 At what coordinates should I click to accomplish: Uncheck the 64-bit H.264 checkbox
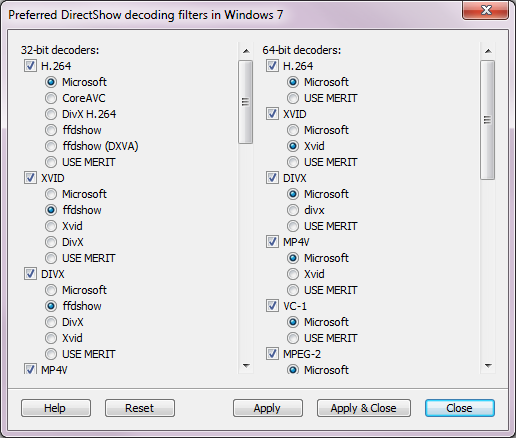coord(272,66)
